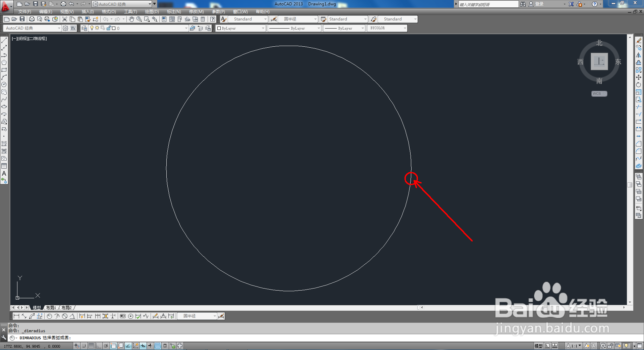Switch to the 布局2 layout tab
This screenshot has height=350, width=644.
coord(66,308)
